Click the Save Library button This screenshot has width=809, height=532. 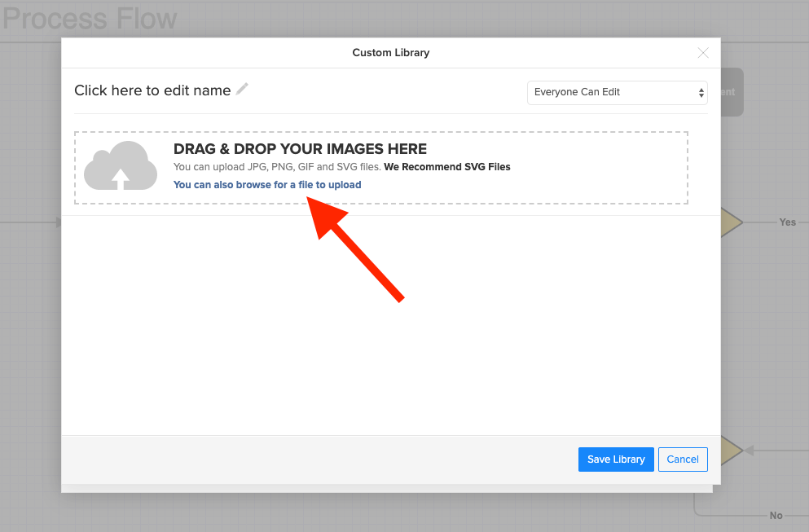(x=616, y=459)
